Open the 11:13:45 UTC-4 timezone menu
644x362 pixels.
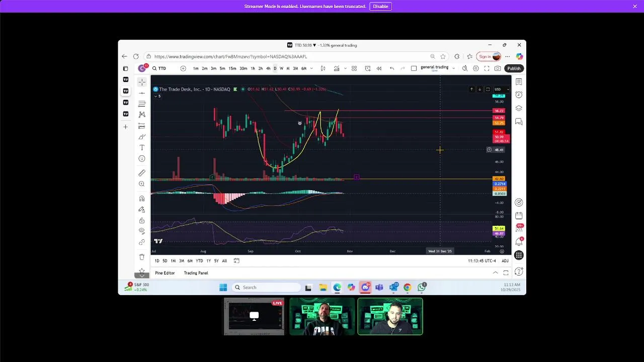(482, 261)
